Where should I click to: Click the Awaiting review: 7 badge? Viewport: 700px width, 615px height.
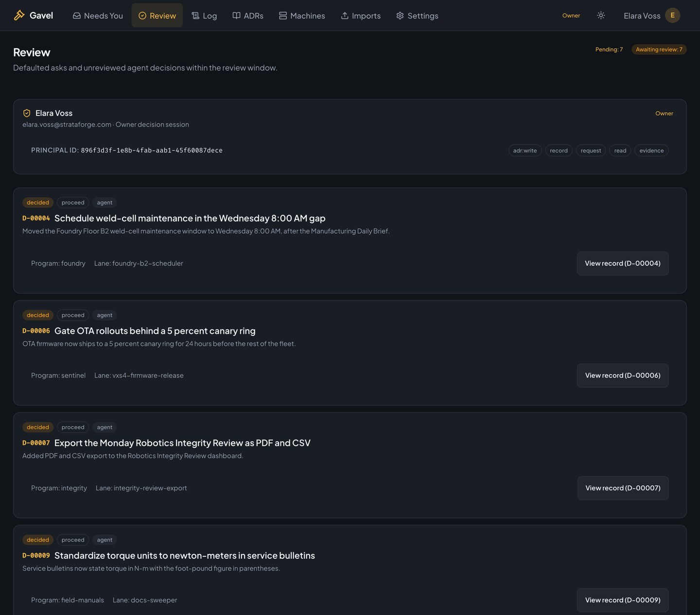[x=659, y=50]
